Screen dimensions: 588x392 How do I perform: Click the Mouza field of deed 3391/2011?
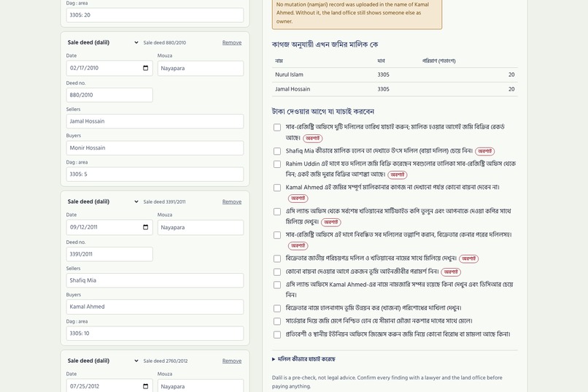[x=201, y=227]
